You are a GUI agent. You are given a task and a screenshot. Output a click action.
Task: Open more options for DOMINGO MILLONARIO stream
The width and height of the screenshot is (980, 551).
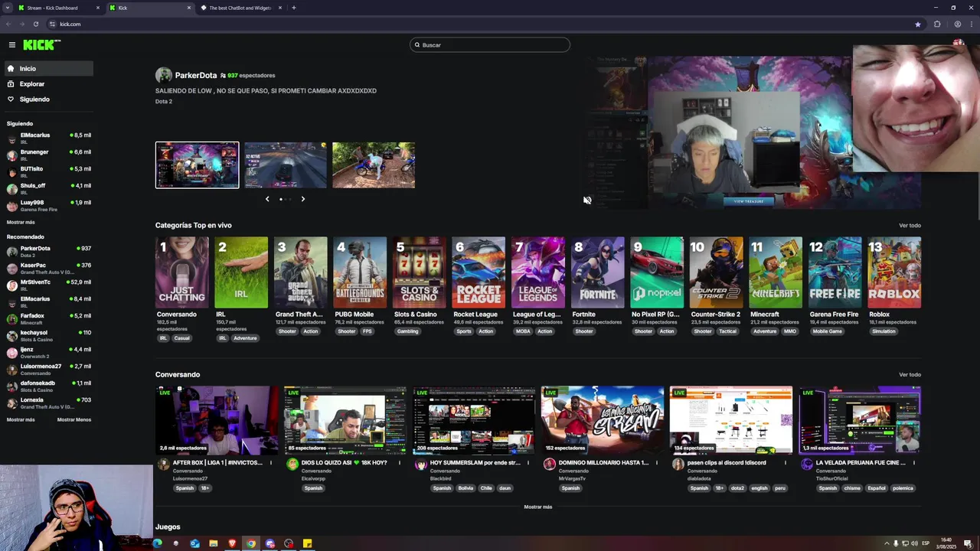click(656, 463)
